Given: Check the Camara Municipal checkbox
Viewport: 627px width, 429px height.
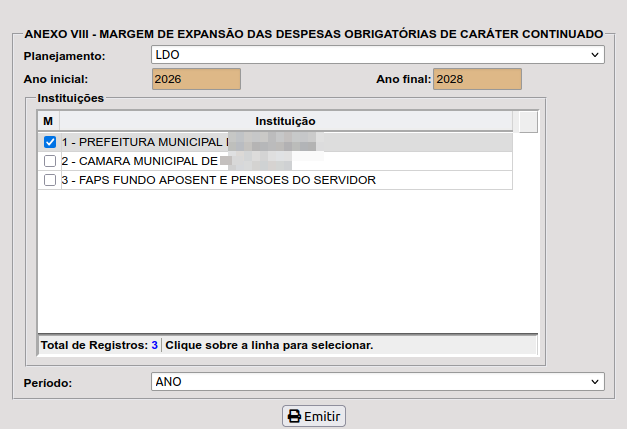Looking at the screenshot, I should point(50,161).
